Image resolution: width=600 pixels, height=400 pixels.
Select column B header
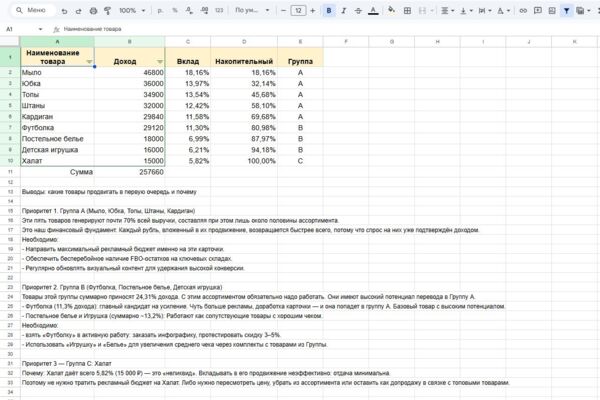pyautogui.click(x=130, y=41)
